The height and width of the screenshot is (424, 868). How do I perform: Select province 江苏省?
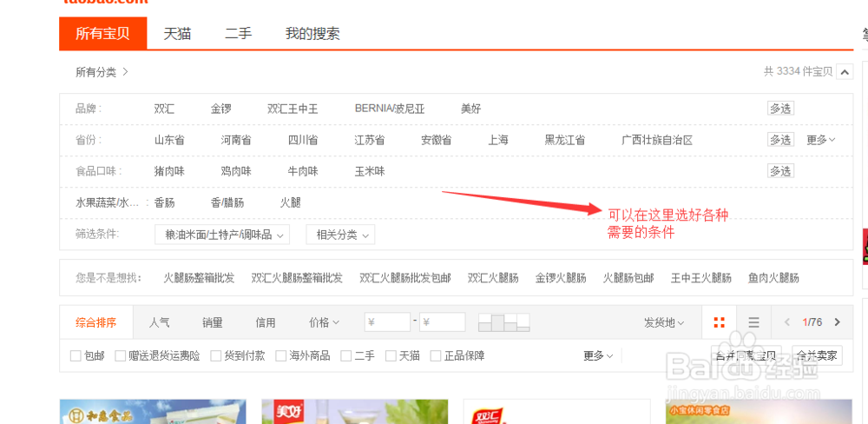pos(370,140)
